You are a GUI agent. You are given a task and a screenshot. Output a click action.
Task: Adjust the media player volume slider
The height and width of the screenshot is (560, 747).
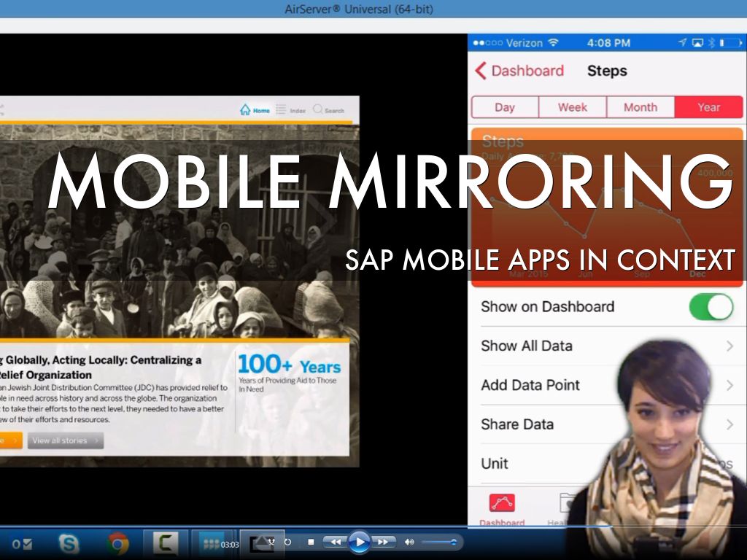coord(438,542)
